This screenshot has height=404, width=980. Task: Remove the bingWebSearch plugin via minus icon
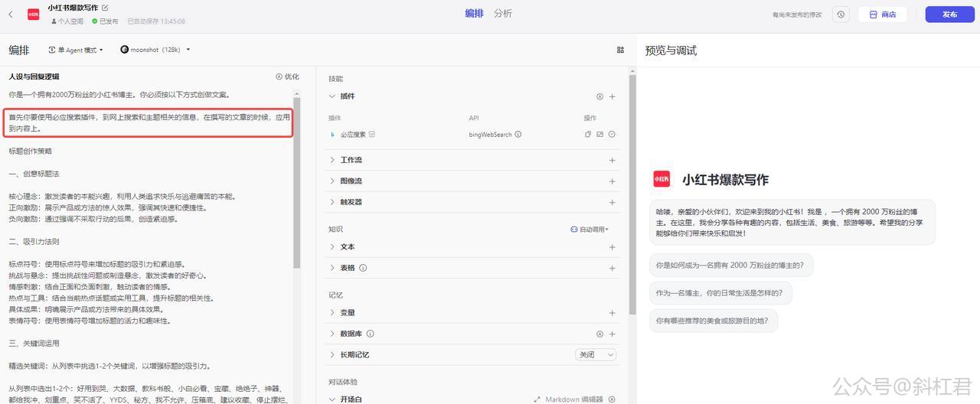click(612, 134)
